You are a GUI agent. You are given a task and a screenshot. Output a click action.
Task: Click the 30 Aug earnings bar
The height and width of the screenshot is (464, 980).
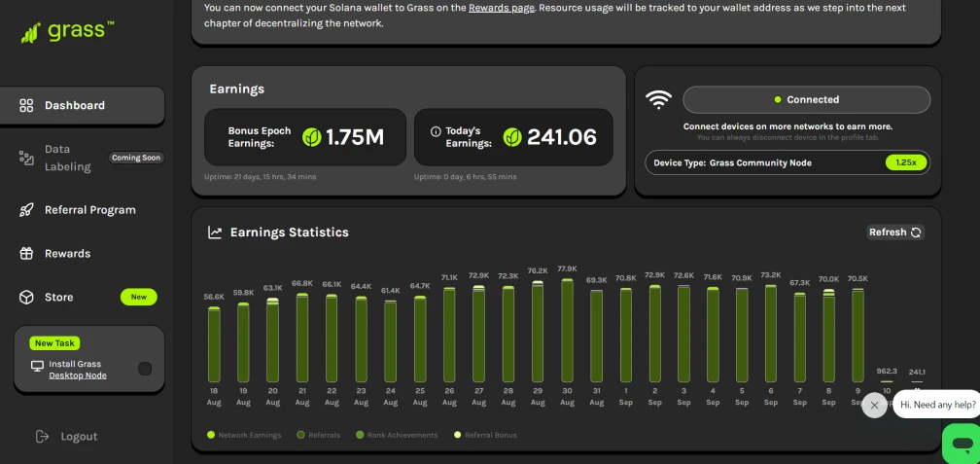(567, 330)
